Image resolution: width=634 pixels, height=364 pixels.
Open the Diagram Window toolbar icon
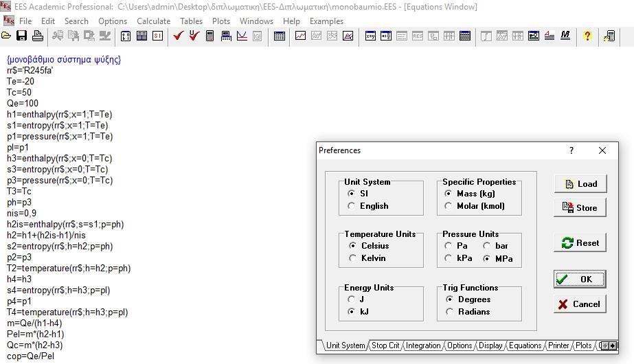[534, 36]
